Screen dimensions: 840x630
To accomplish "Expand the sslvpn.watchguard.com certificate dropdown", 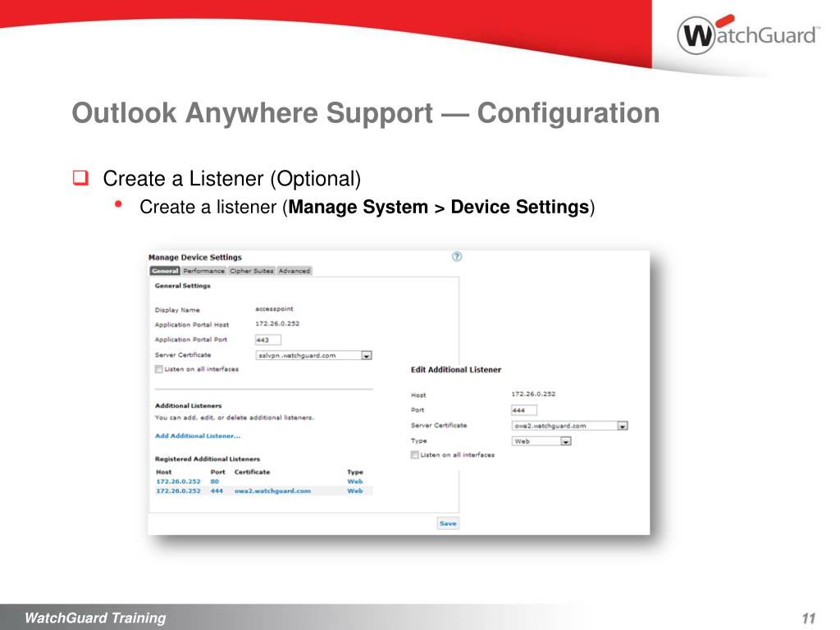I will point(367,356).
